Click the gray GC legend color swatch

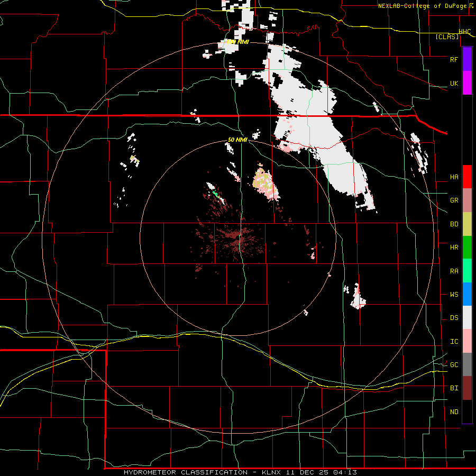click(x=467, y=364)
